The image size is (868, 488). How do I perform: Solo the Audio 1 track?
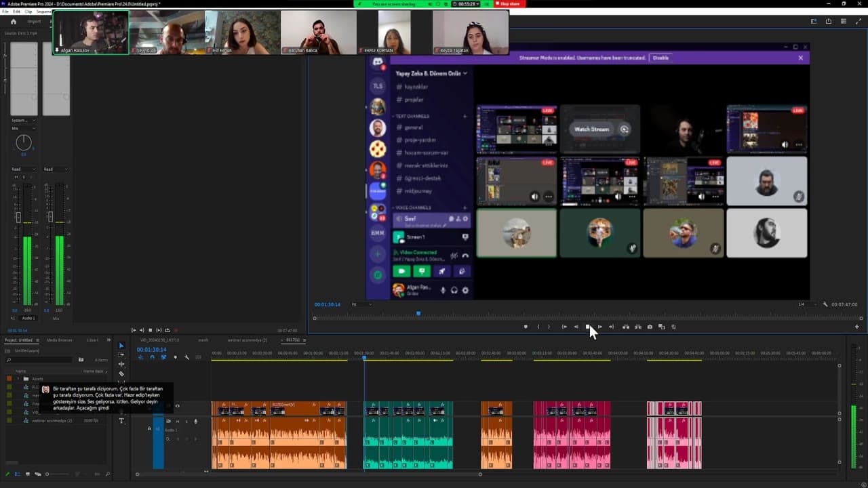[186, 421]
